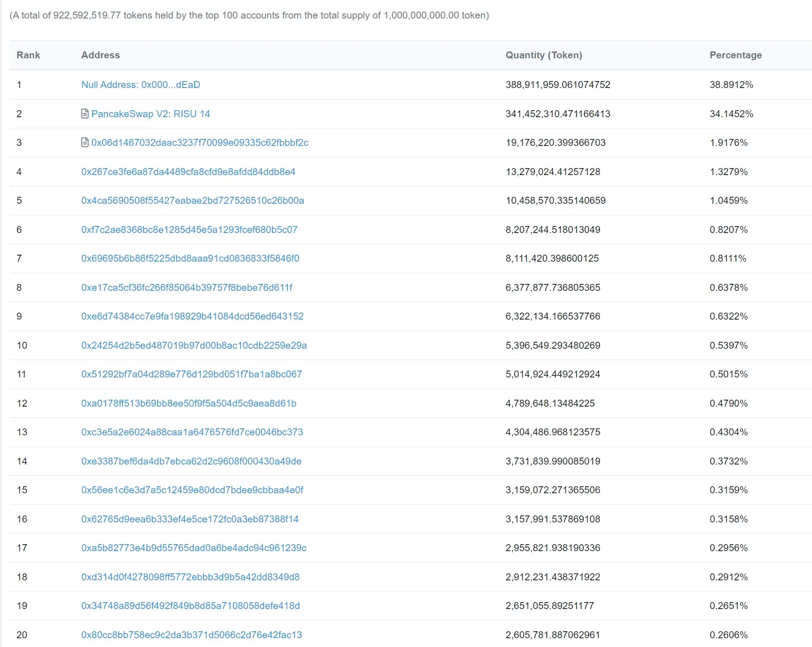This screenshot has width=812, height=647.
Task: Open rank 18 address 0xd314d0f4278098ff
Action: [190, 577]
